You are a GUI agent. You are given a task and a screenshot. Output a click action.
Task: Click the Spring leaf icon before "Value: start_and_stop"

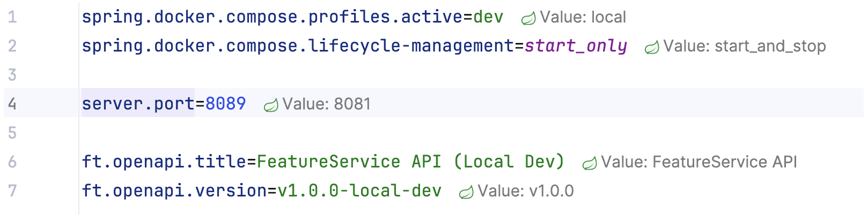click(x=652, y=47)
